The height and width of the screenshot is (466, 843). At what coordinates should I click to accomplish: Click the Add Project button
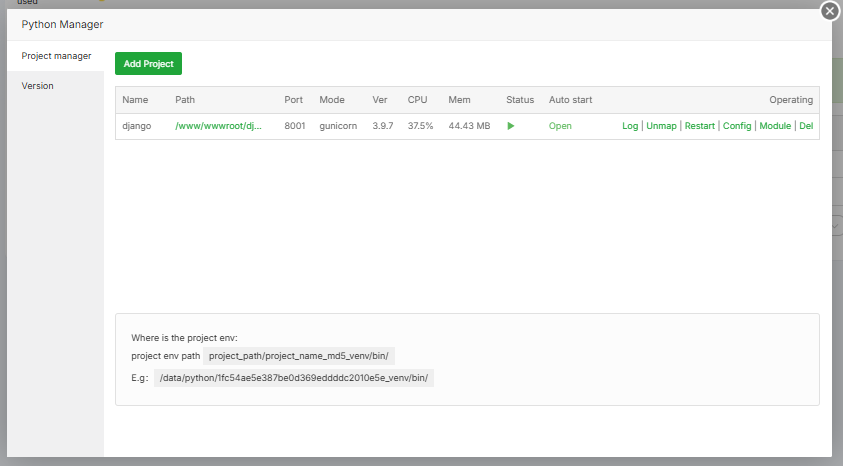pos(148,63)
